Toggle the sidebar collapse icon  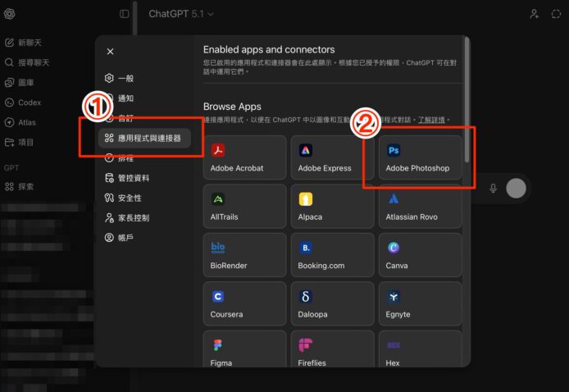[125, 14]
